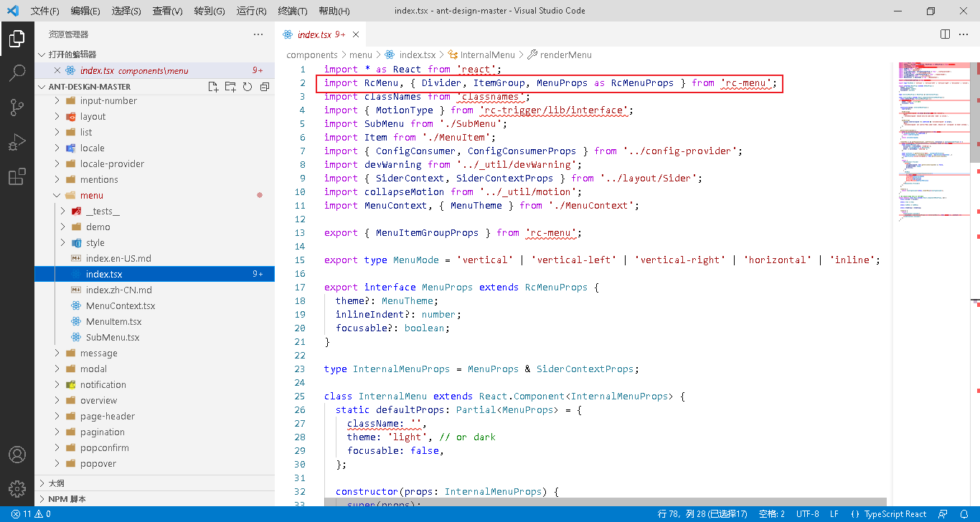
Task: Open the 文件(F) menu
Action: 45,11
